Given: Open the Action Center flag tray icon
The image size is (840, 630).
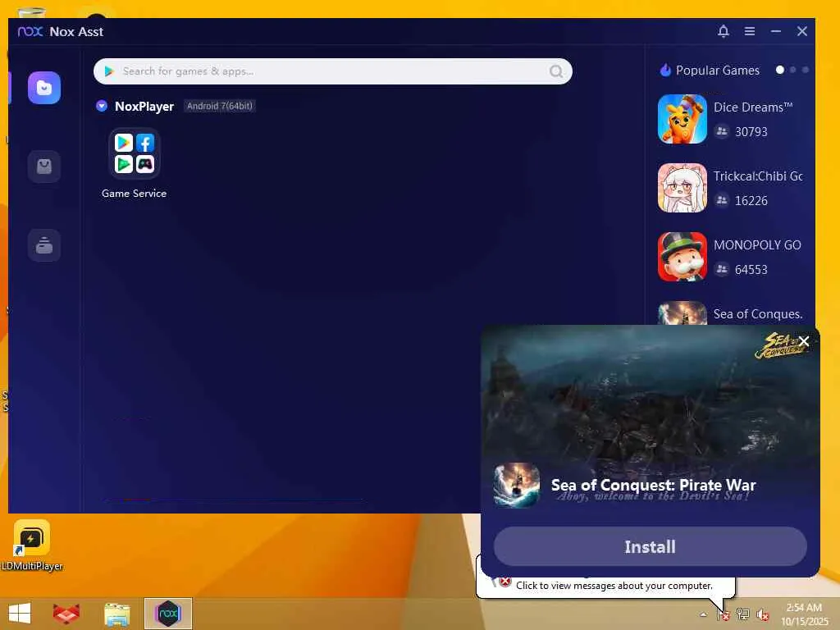Looking at the screenshot, I should (724, 614).
